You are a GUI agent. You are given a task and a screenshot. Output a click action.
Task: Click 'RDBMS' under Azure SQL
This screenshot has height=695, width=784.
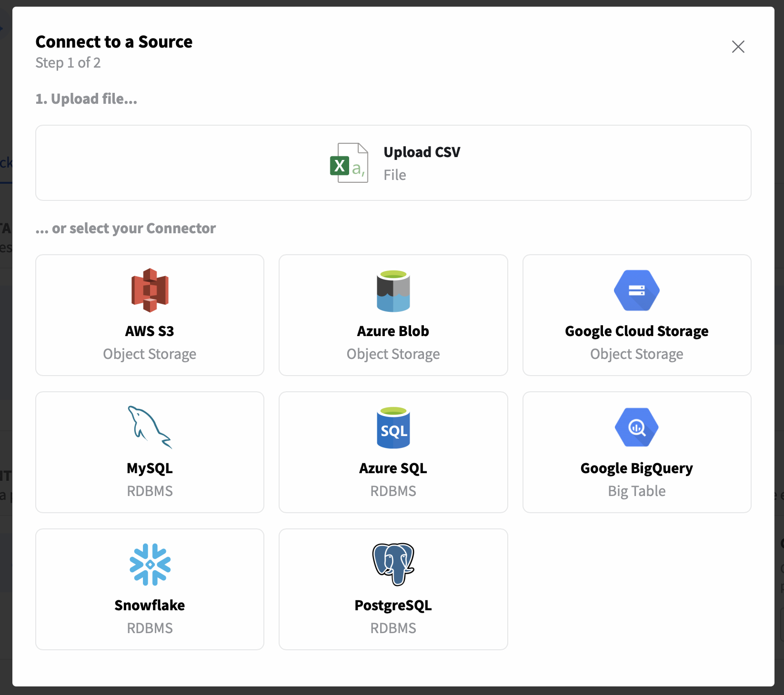tap(393, 491)
